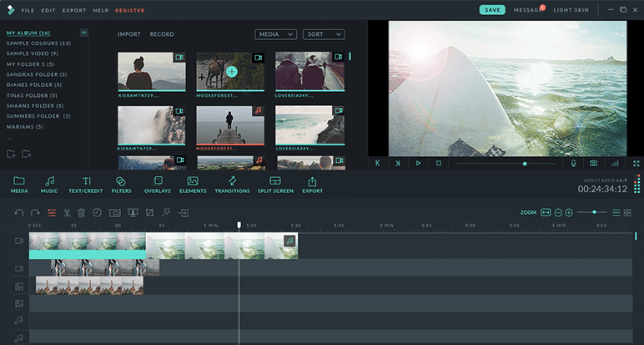This screenshot has width=644, height=345.
Task: Click the Save button
Action: point(492,10)
